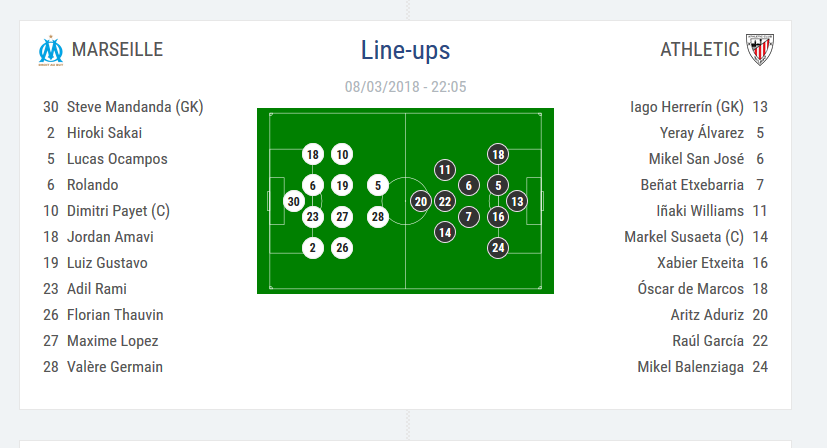The width and height of the screenshot is (827, 448).
Task: Click the Marseille club logo
Action: tap(50, 50)
